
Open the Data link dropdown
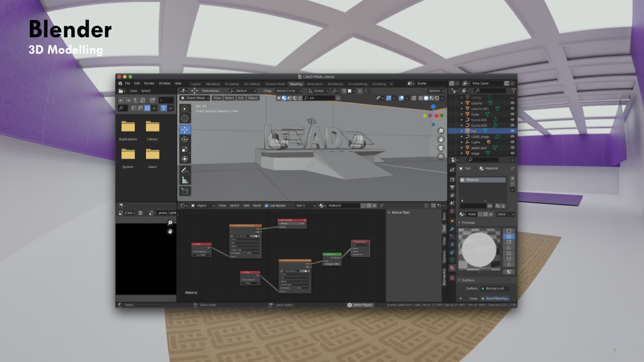[506, 214]
